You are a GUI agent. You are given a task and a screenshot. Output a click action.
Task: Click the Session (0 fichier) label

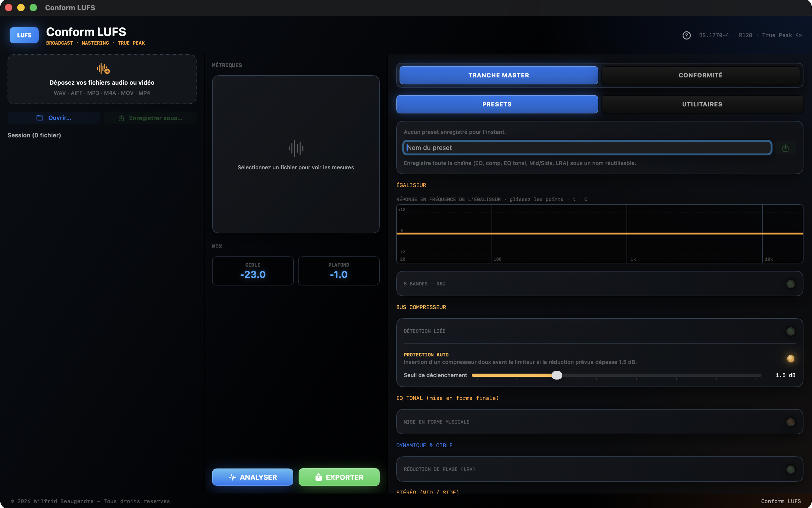point(34,135)
